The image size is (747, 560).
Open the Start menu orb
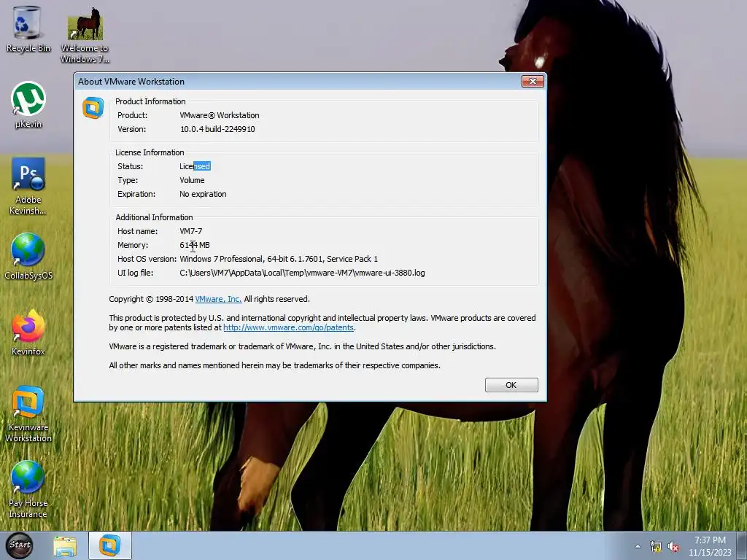click(20, 545)
